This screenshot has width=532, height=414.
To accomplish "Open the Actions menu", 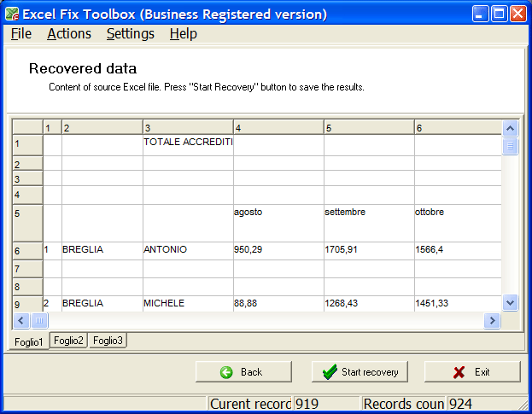I will coord(69,34).
